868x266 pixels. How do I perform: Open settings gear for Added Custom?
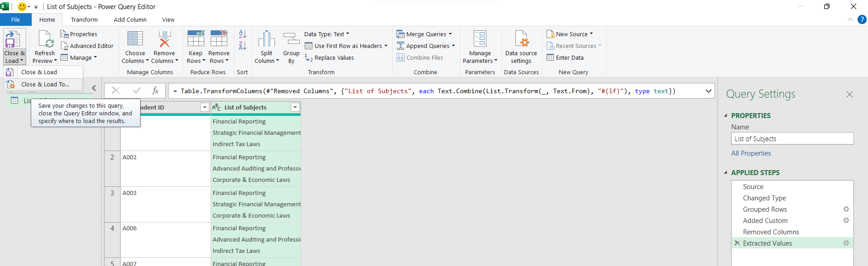click(846, 220)
